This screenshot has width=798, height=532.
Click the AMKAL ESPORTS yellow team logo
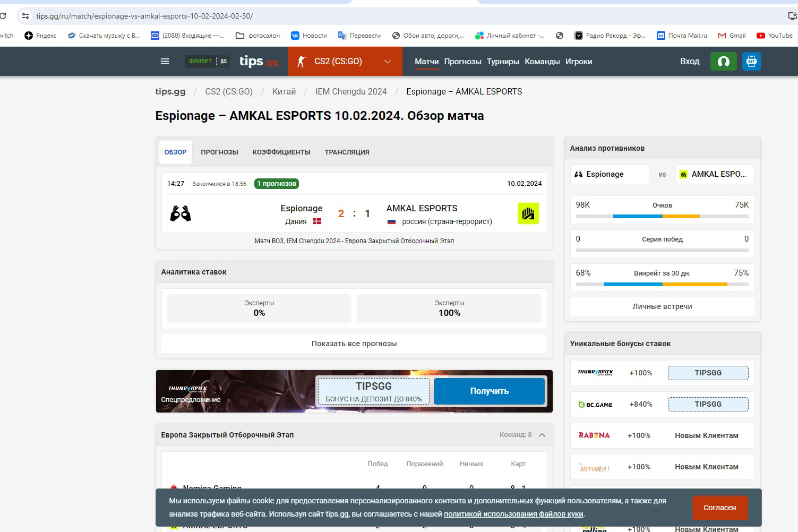coord(528,213)
